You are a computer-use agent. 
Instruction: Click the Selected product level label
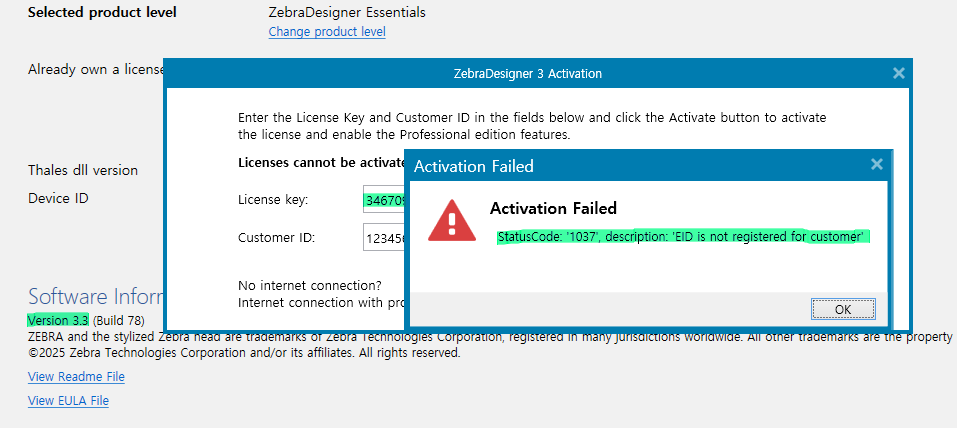tap(103, 12)
